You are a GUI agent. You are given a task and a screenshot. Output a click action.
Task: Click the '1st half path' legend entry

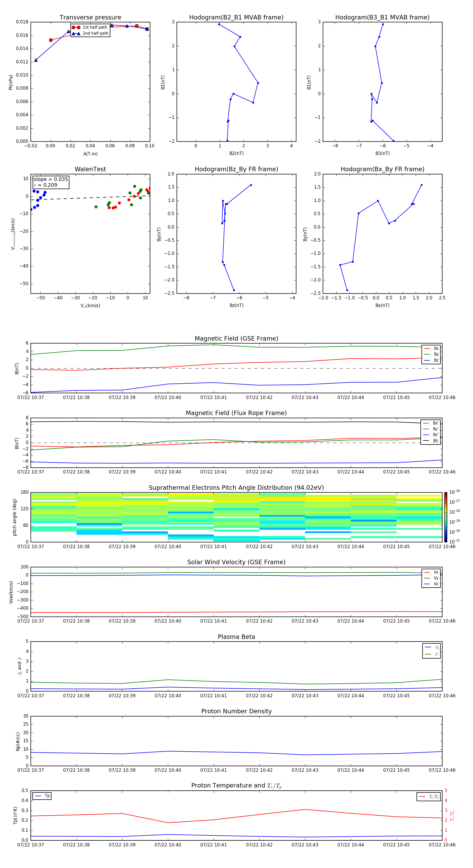tap(90, 27)
